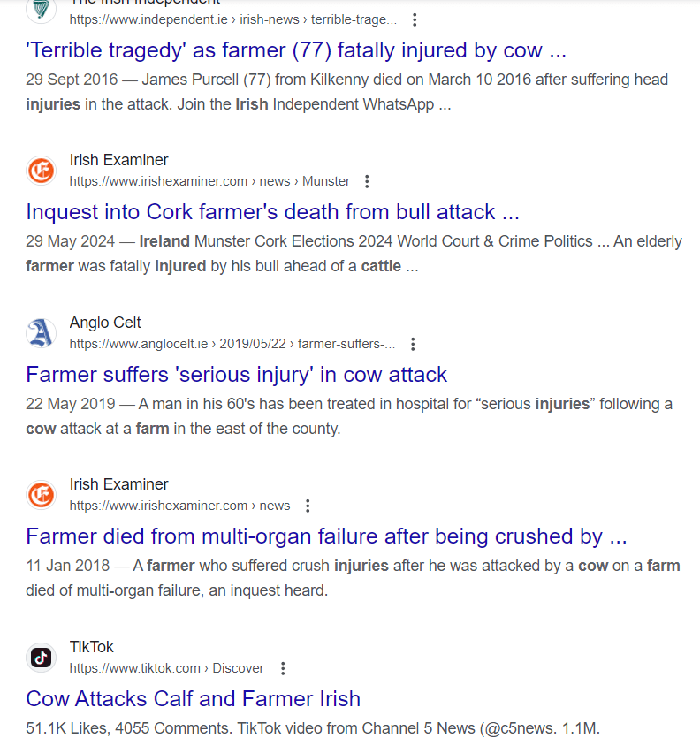
Task: Open the three-dot menu beside the independent.ie URL
Action: click(x=415, y=19)
